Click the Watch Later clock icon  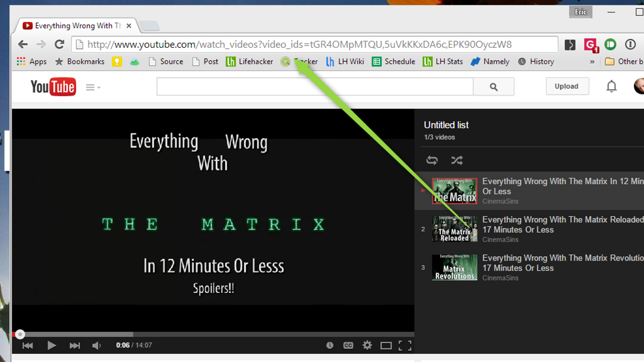330,346
